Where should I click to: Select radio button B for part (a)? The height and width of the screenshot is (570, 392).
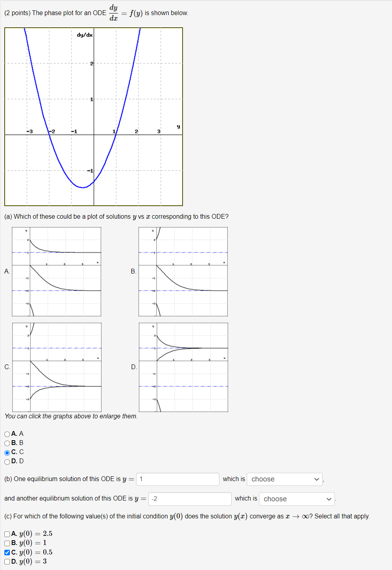(7, 443)
